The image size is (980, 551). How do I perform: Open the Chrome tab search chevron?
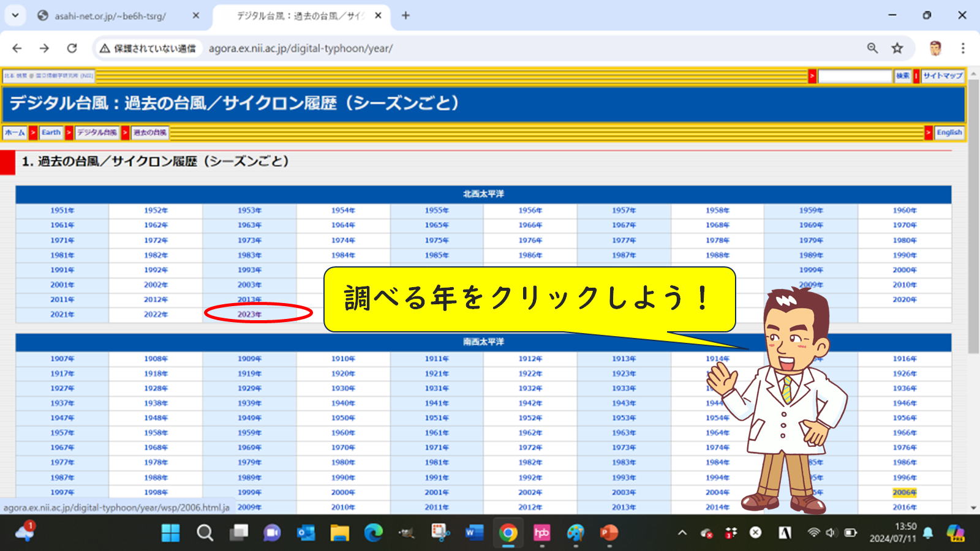(x=15, y=15)
